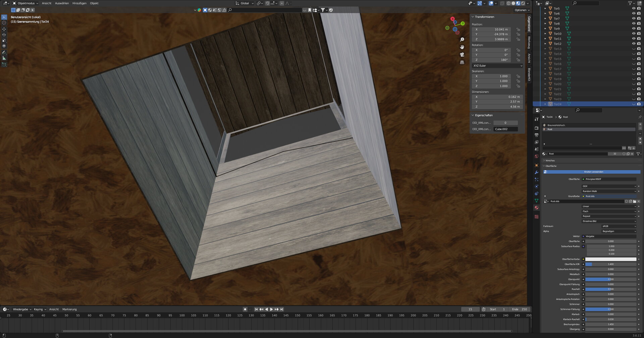Image resolution: width=644 pixels, height=338 pixels.
Task: Click the Oberflächenfarbe white color swatch
Action: click(610, 259)
